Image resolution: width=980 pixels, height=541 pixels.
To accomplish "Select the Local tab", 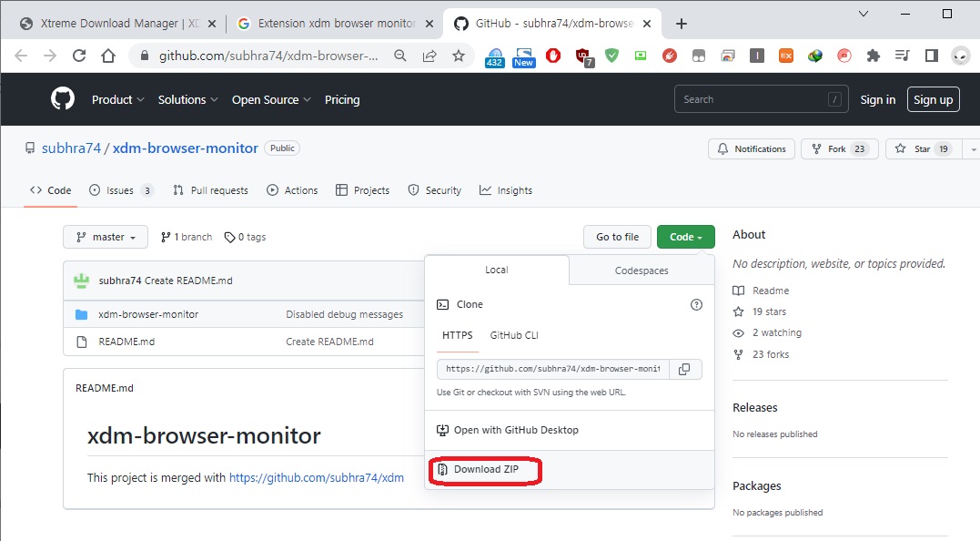I will click(497, 270).
